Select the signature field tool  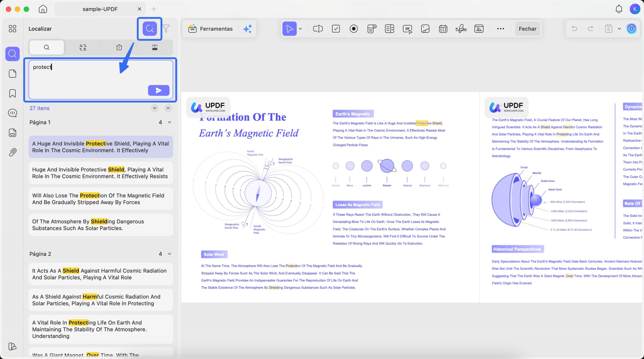click(x=461, y=29)
